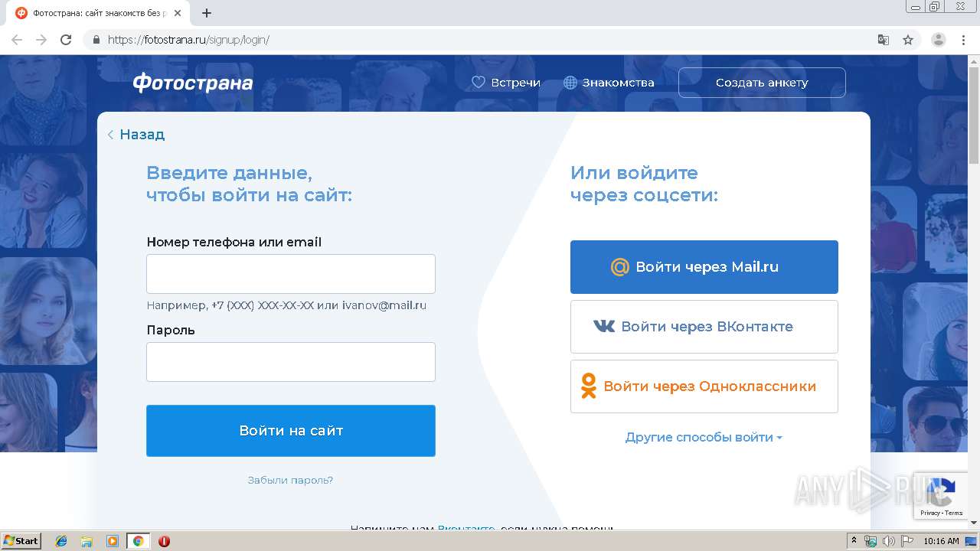Screen dimensions: 980x551
Task: Open Chrome profile avatar icon
Action: tap(939, 40)
